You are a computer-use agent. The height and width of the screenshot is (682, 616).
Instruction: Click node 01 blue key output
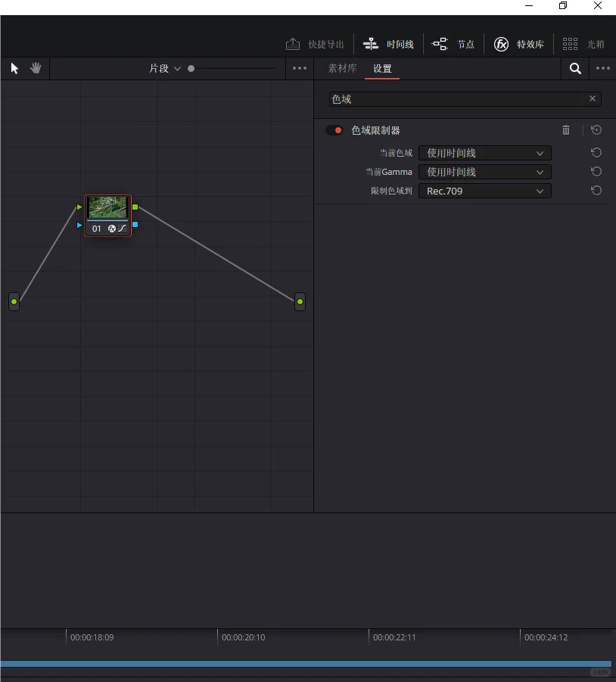coord(135,225)
